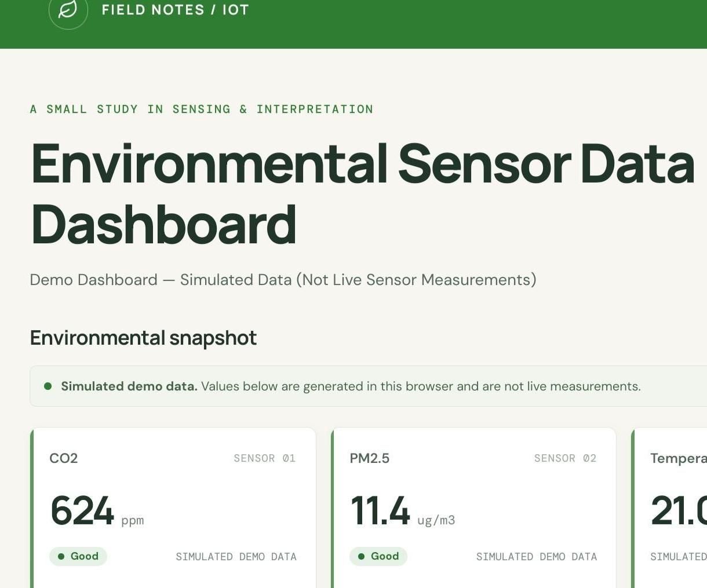Click SIMULATED DEMO DATA on the PM2.5 card
Screen dimensions: 707x588
(x=537, y=557)
